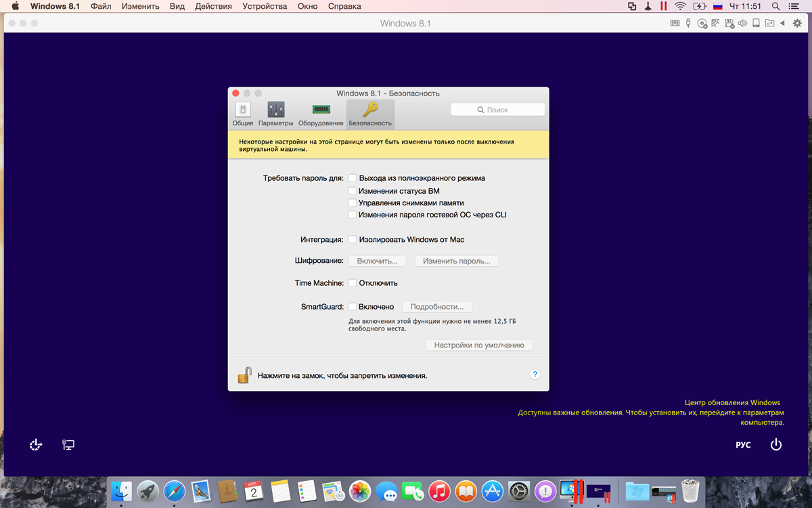Click the Поиск search field
The image size is (812, 508).
point(497,110)
